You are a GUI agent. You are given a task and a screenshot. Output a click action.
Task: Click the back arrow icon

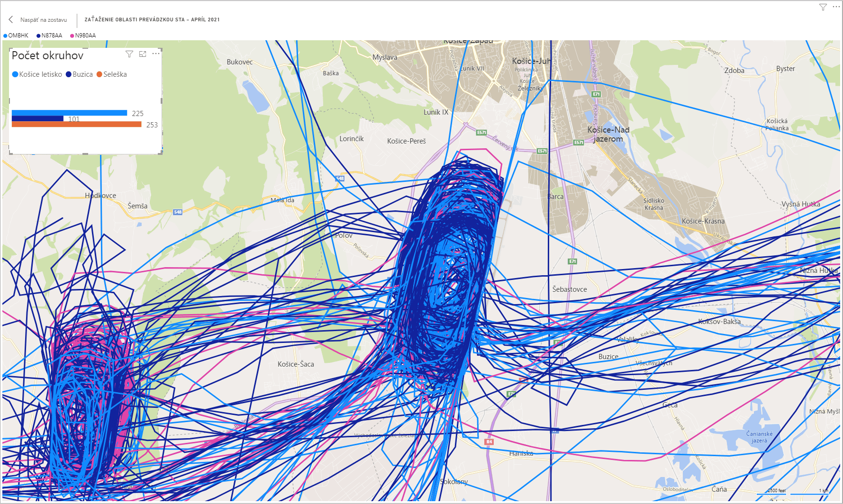click(x=11, y=19)
